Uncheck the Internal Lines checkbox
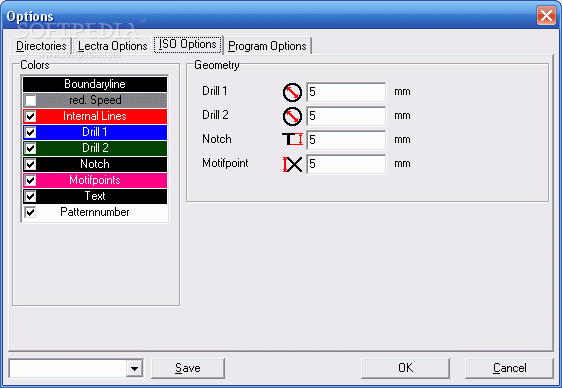 pyautogui.click(x=30, y=116)
